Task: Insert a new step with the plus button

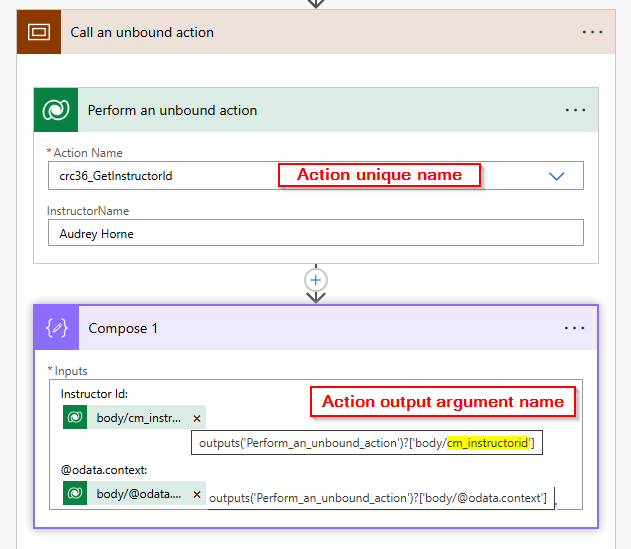Action: point(316,279)
